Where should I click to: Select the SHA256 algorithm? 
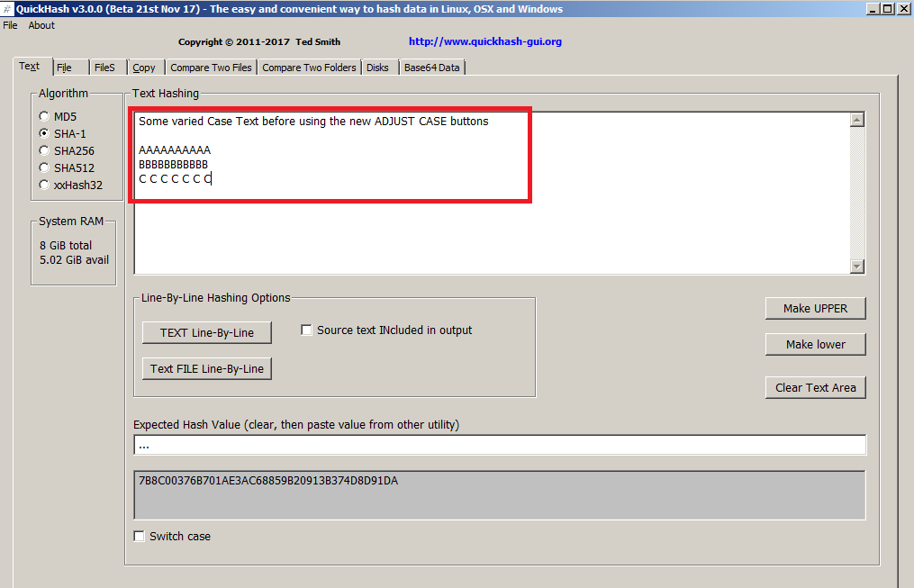coord(44,150)
